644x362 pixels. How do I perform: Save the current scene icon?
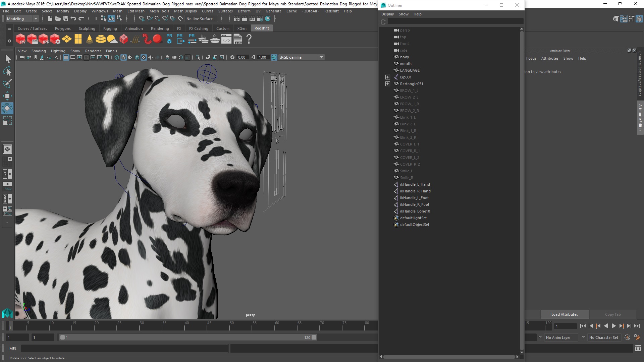(66, 19)
